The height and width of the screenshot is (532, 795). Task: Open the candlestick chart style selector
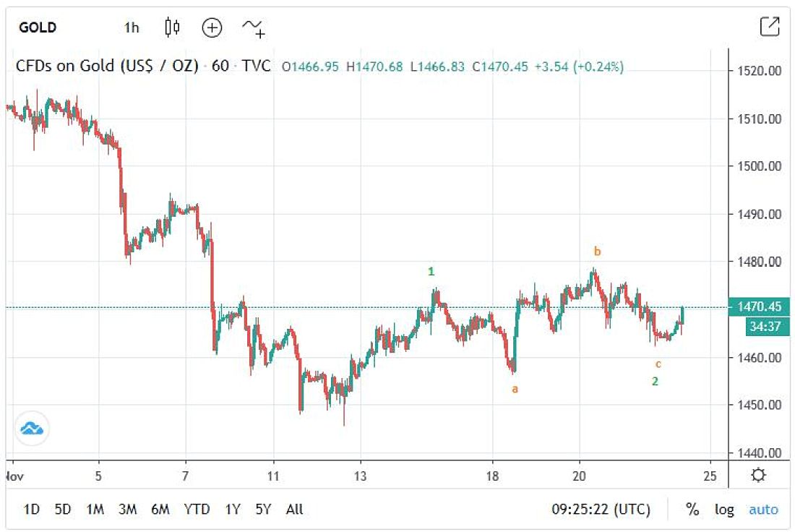coord(172,27)
